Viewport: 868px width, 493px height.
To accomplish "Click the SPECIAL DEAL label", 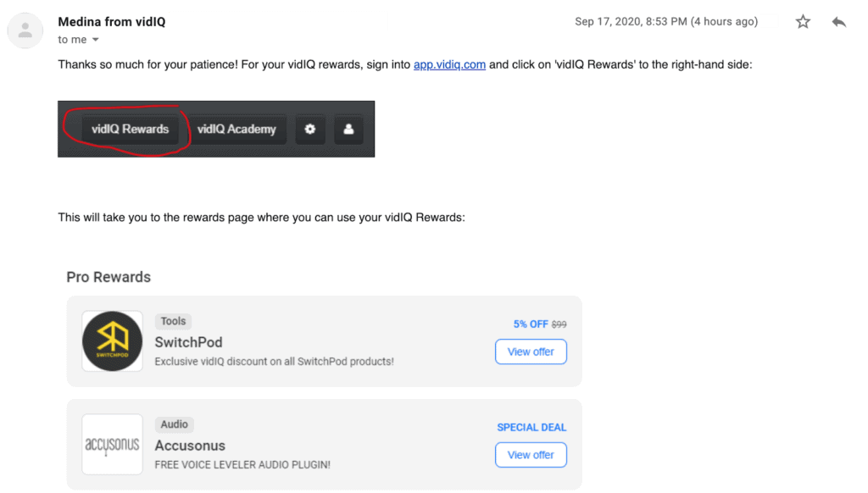I will pos(531,428).
